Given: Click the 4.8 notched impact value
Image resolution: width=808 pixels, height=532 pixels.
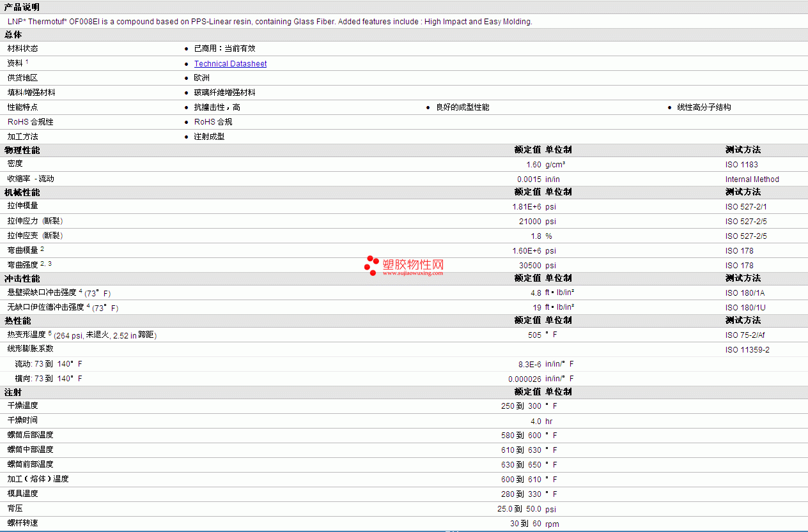Looking at the screenshot, I should tap(536, 293).
